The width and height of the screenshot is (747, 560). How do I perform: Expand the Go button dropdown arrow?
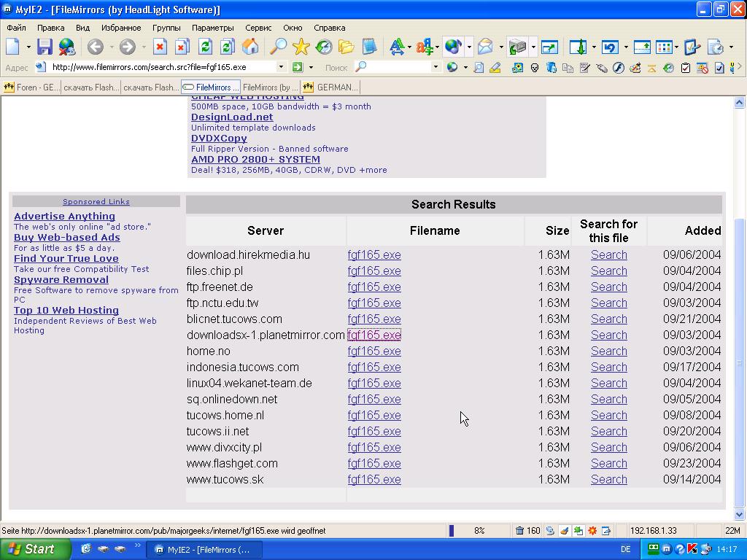coord(311,68)
